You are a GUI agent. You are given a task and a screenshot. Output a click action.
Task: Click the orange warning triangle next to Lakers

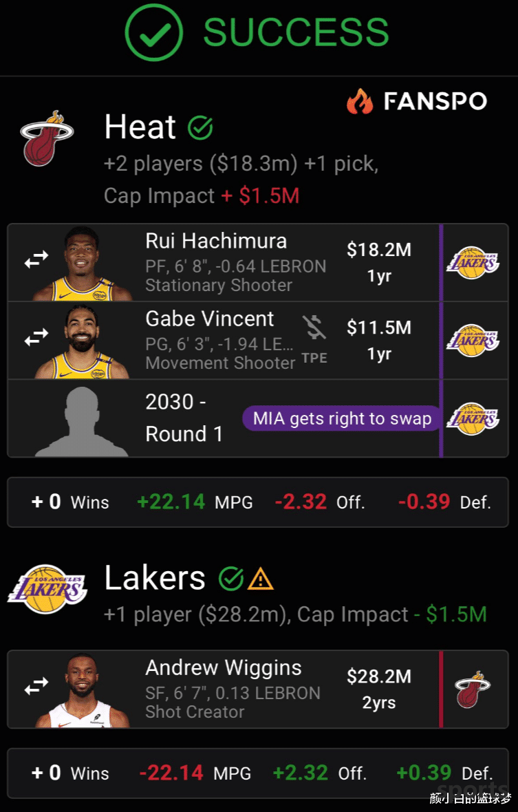tap(261, 579)
